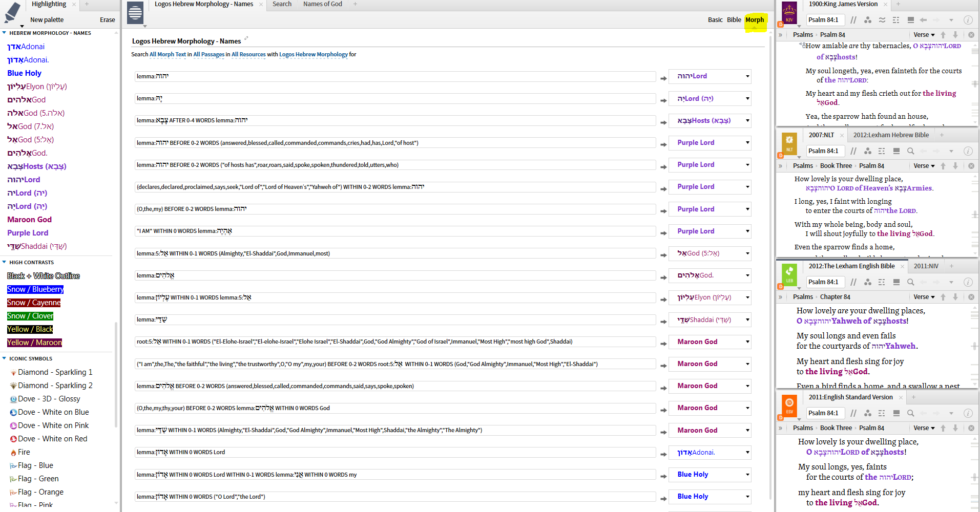Open Verse navigation dropdown in ESV panel
Viewport: 980px width, 512px height.
pos(924,428)
